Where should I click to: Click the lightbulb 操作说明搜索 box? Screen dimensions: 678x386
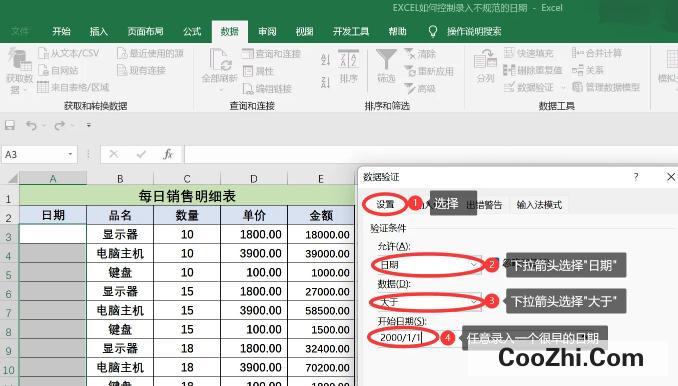pyautogui.click(x=465, y=31)
